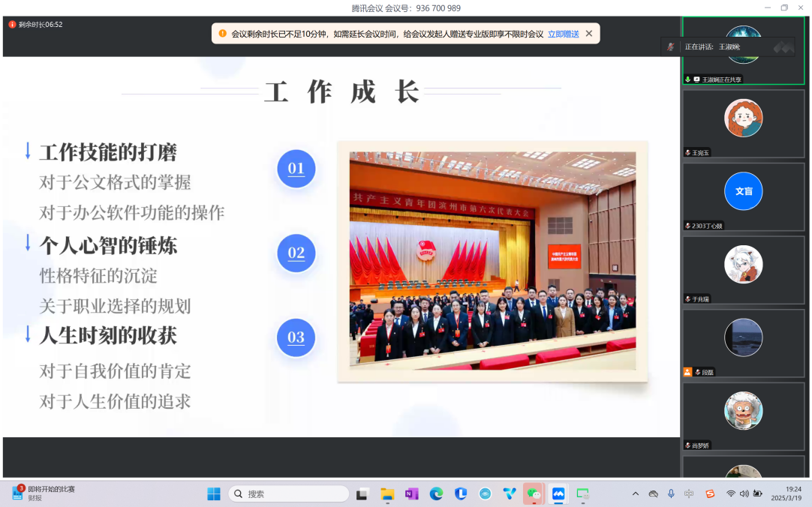The image size is (812, 507).
Task: Click the taskbar search box
Action: point(289,493)
